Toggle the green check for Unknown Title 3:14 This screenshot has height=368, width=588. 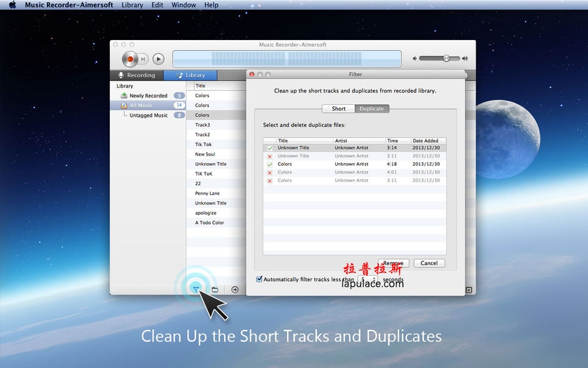[270, 148]
